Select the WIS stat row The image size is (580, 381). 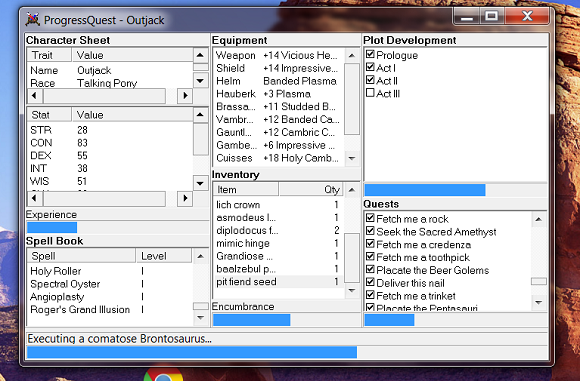[110, 181]
